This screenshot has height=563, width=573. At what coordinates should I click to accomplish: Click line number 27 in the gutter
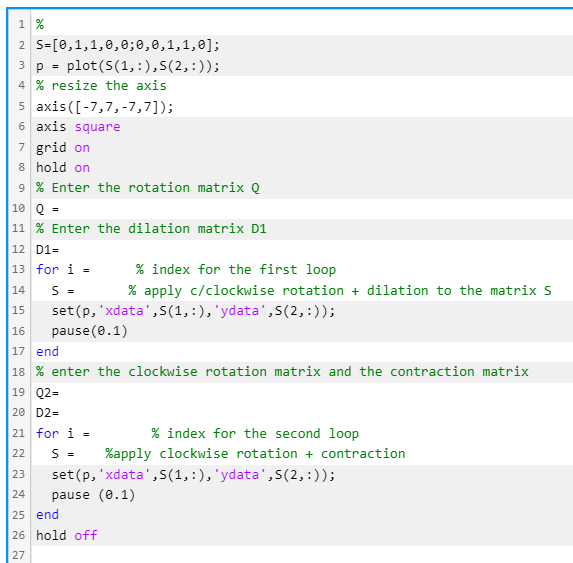click(18, 556)
